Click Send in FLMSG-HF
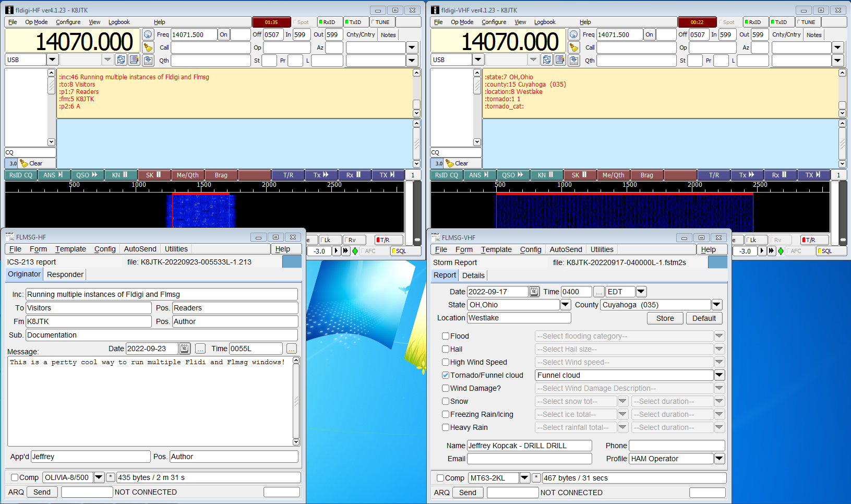Viewport: 851px width, 504px height. click(42, 492)
